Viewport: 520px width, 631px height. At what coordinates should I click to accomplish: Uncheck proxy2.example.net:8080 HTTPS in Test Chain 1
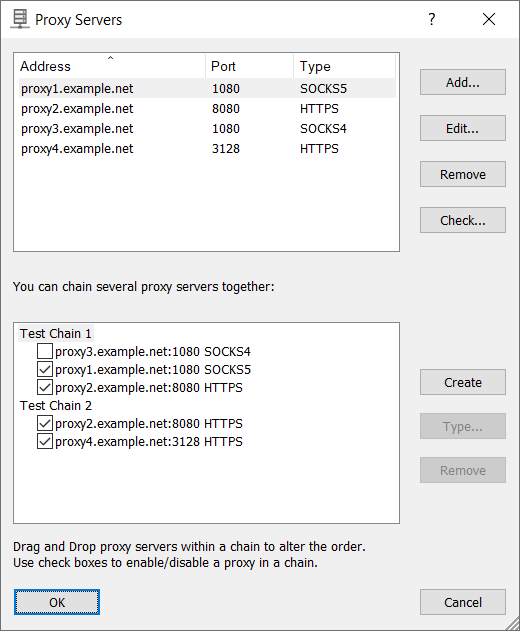coord(45,388)
